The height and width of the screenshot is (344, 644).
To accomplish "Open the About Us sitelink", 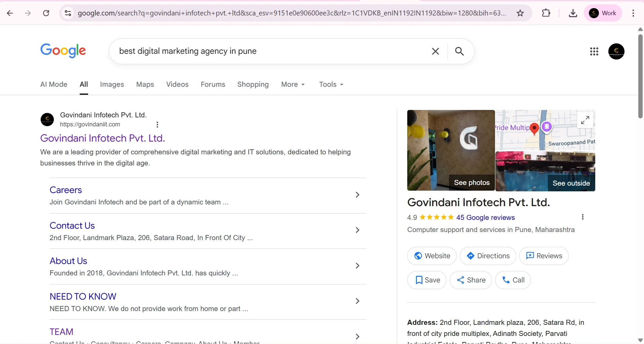I will pos(68,261).
